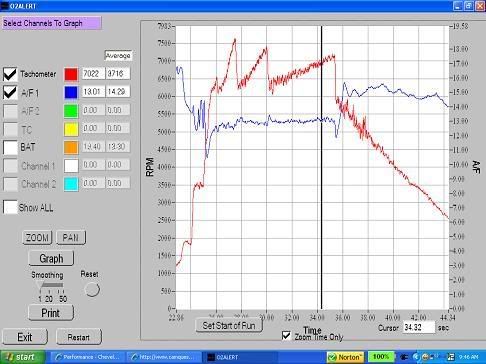Click the Set Start of Run button

coord(229,325)
